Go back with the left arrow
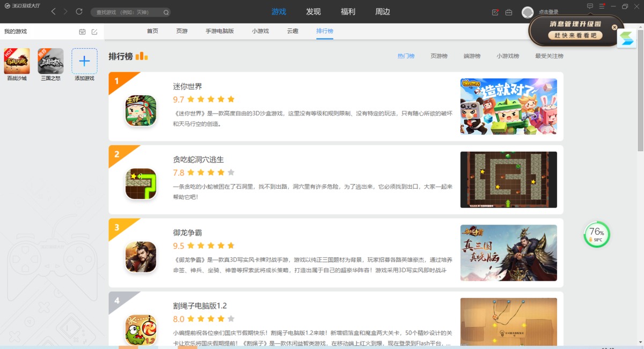This screenshot has height=349, width=644. (x=53, y=12)
